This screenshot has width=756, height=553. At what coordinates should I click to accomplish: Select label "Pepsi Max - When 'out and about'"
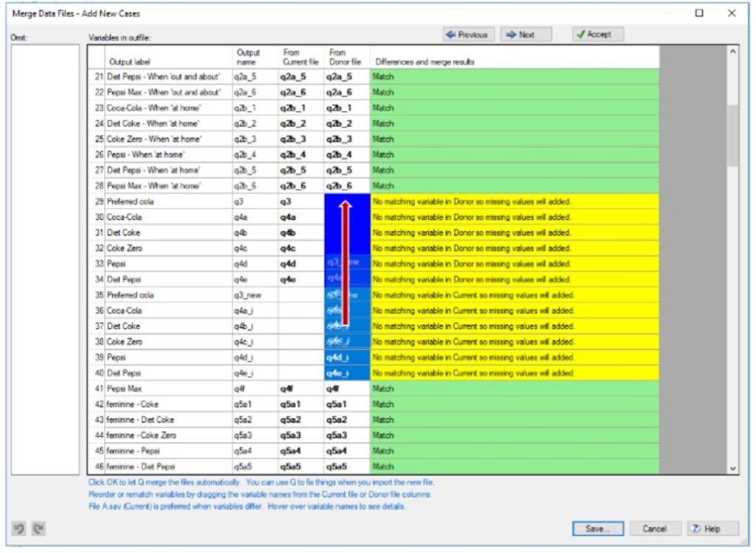[164, 92]
